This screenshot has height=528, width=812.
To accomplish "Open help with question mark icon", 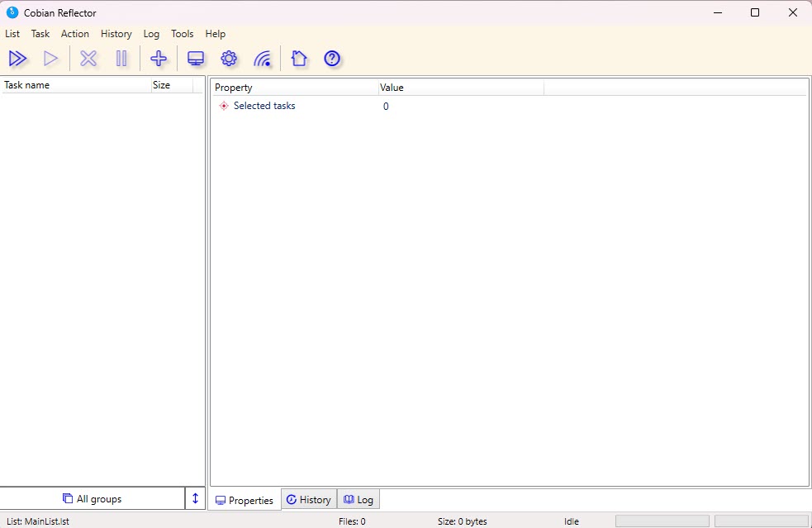I will [x=332, y=59].
